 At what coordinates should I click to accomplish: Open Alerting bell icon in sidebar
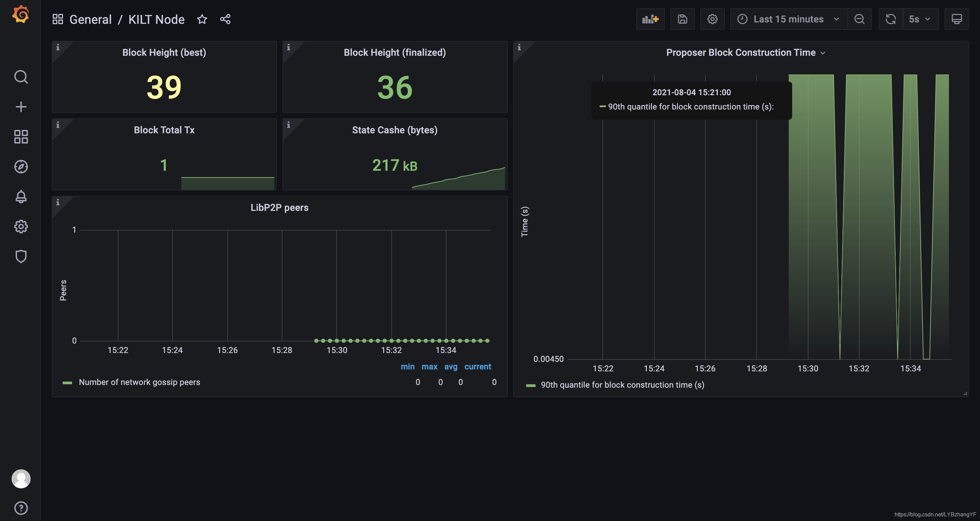coord(20,197)
